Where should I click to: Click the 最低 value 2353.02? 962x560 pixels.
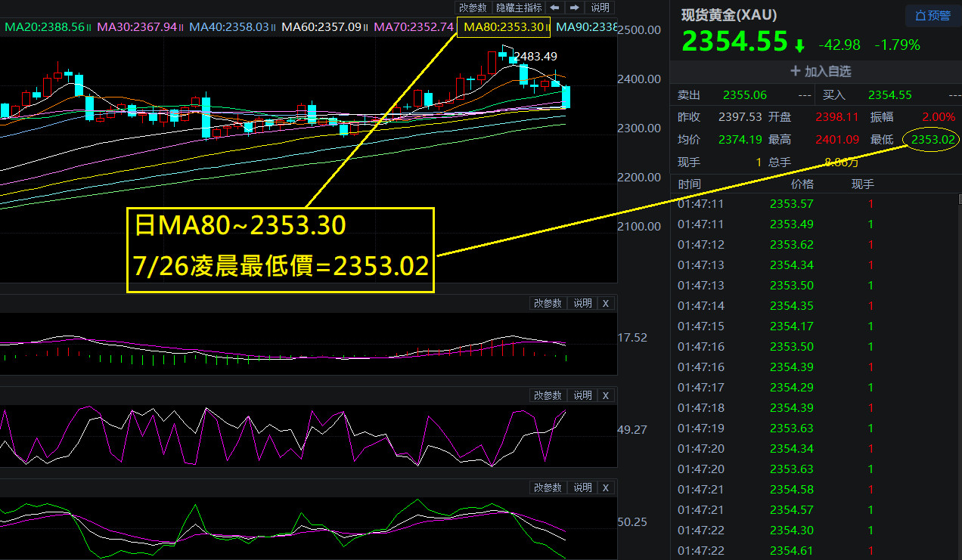click(x=934, y=140)
